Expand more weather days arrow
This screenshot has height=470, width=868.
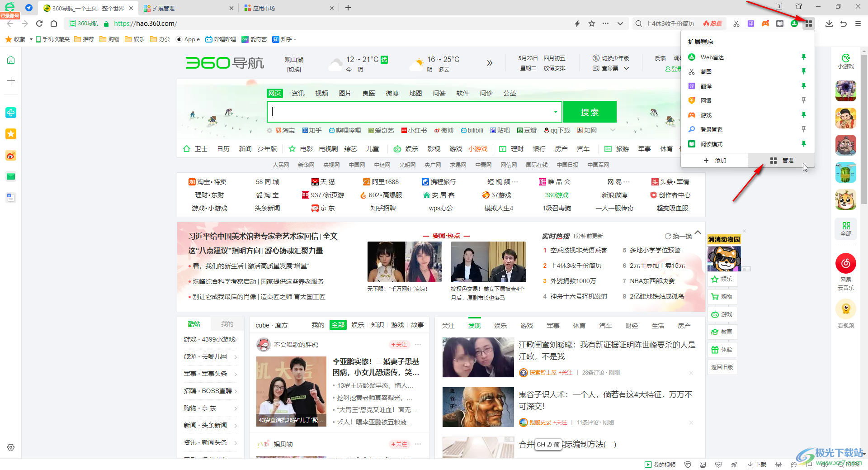pos(490,63)
